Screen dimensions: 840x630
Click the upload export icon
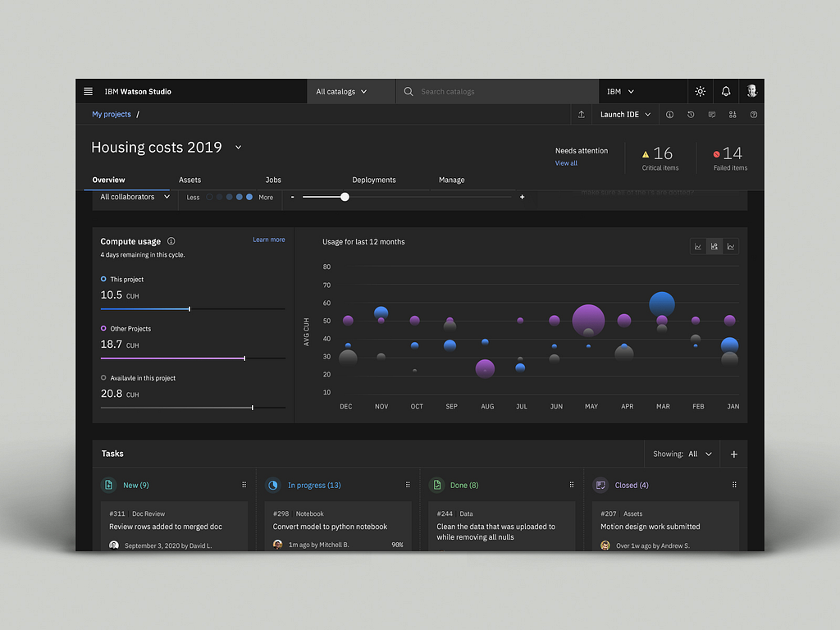(582, 115)
